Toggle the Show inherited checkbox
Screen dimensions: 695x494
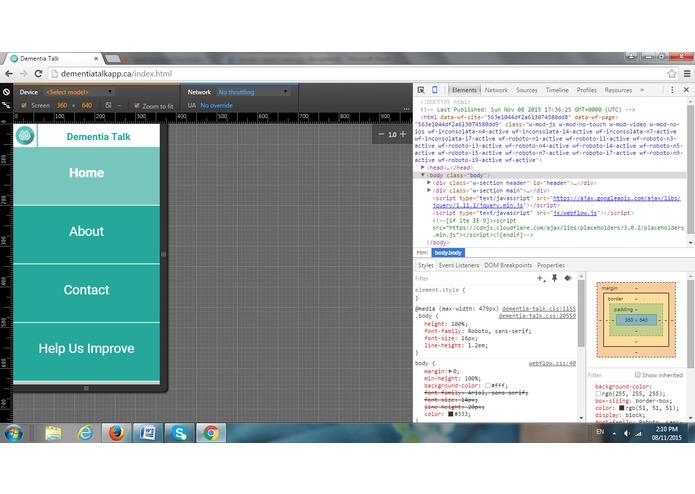pyautogui.click(x=637, y=374)
